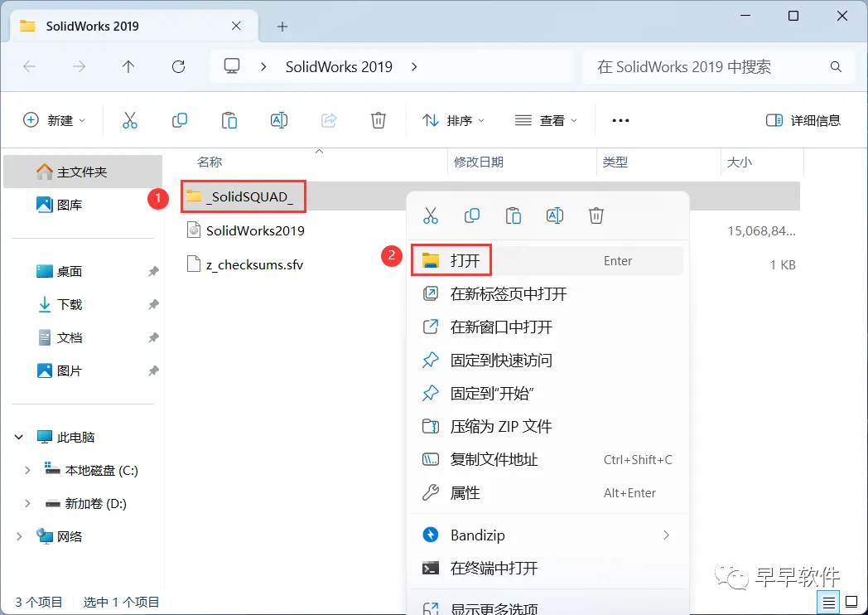Choose 在新窗口中打开
Screen dimensions: 868x615
coord(547,327)
